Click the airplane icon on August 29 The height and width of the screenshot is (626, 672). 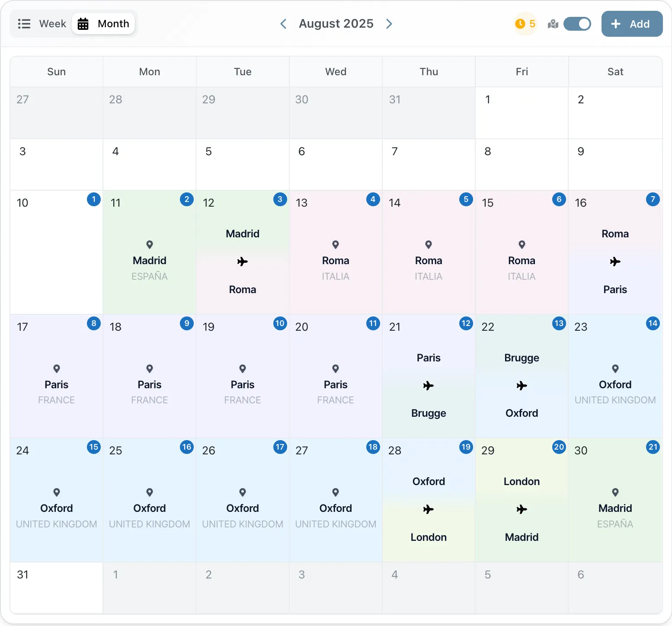coord(522,509)
